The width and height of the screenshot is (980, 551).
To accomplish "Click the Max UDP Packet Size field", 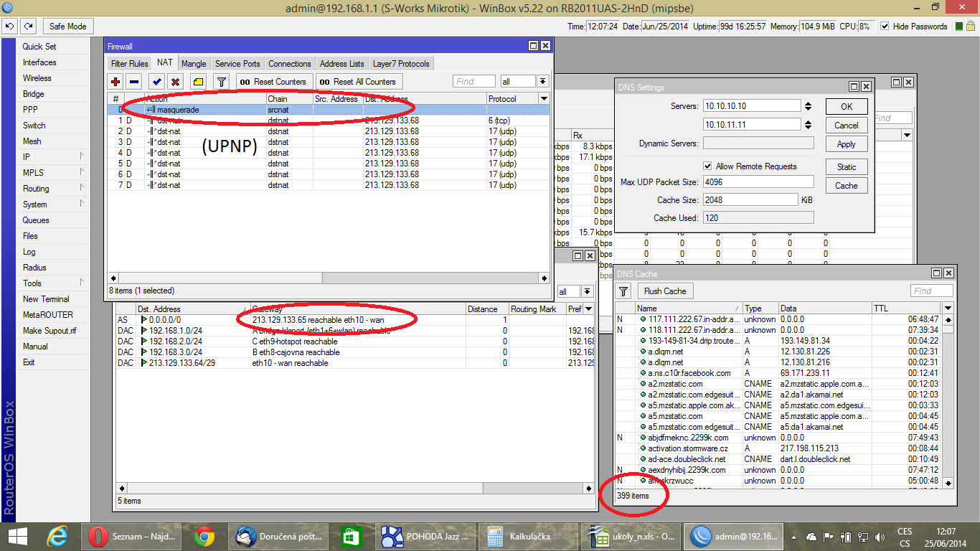I will point(758,182).
